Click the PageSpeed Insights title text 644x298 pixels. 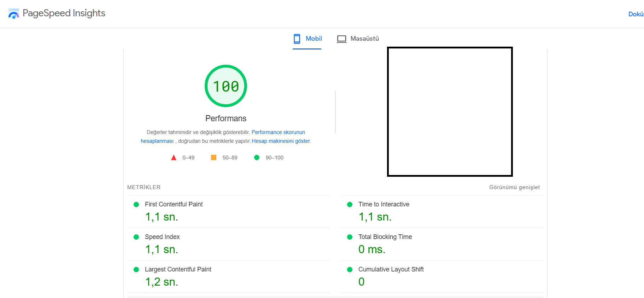[64, 13]
